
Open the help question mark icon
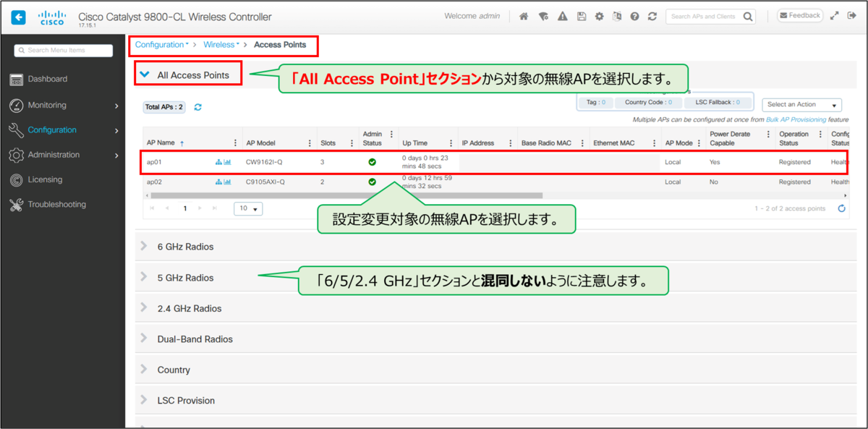634,15
